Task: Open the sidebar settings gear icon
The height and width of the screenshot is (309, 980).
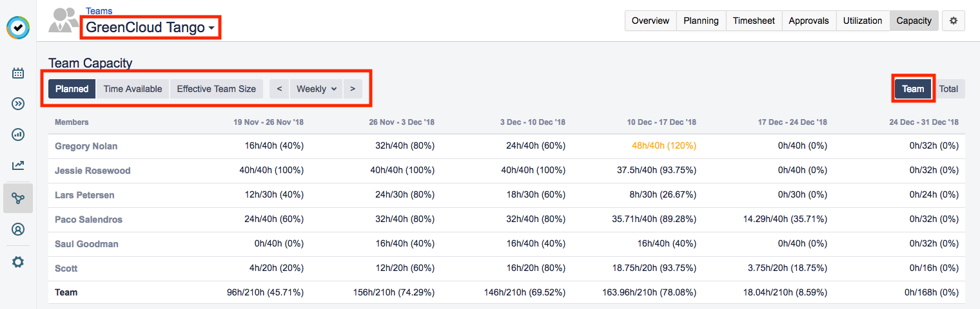Action: coord(18,262)
